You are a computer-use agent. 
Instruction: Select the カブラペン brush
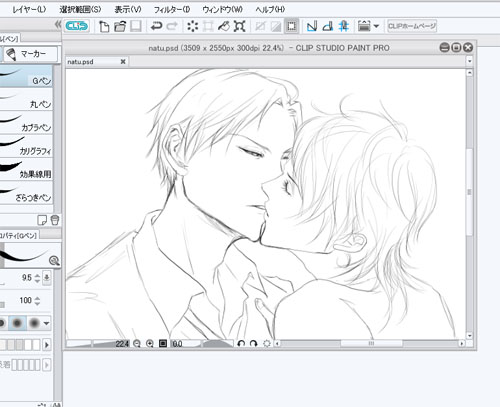coord(26,123)
